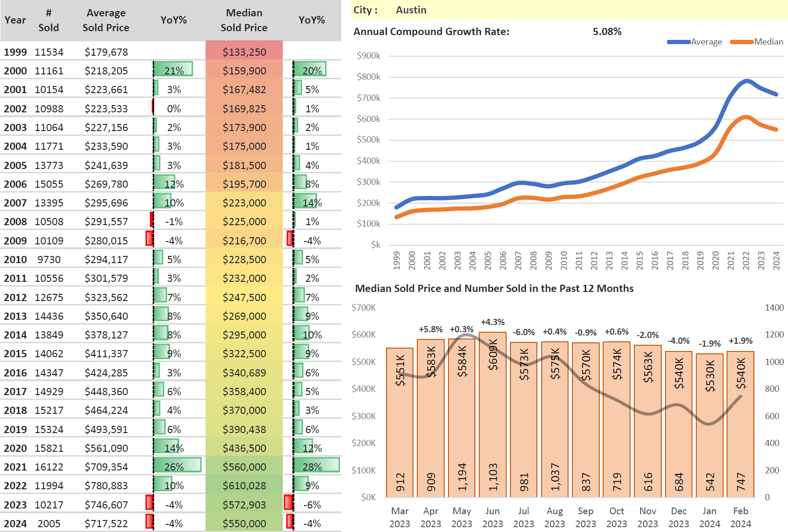This screenshot has width=788, height=532.
Task: Select the 2021 median price $560,000 cell
Action: [244, 467]
